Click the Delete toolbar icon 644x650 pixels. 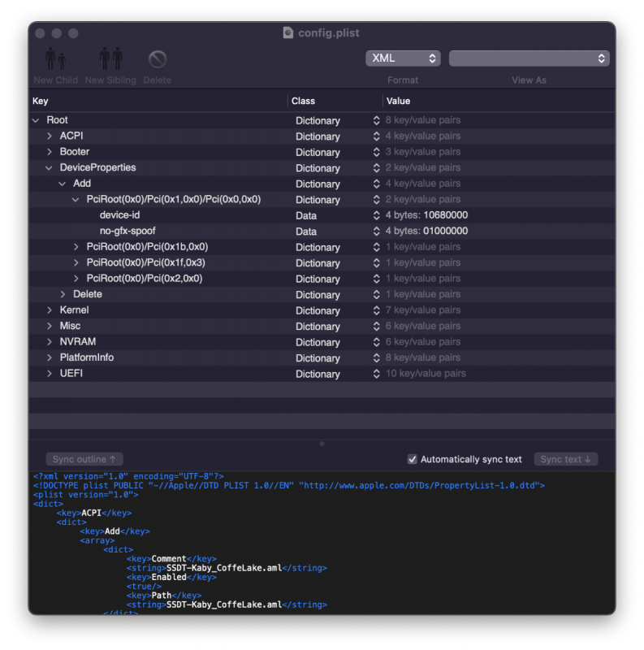tap(158, 60)
